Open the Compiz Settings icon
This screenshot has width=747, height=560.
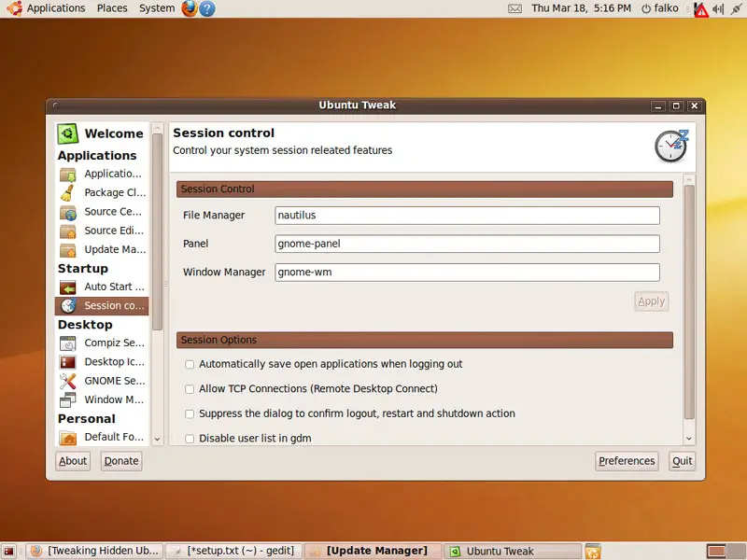[67, 343]
